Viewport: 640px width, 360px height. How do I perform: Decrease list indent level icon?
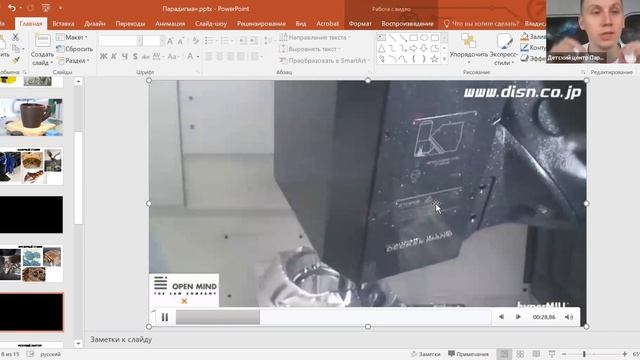point(243,40)
